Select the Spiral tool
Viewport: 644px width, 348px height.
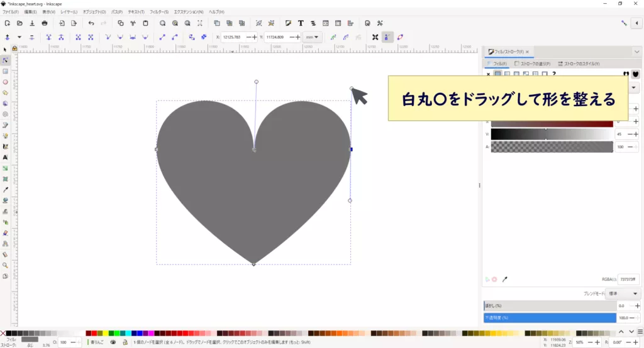pyautogui.click(x=5, y=114)
